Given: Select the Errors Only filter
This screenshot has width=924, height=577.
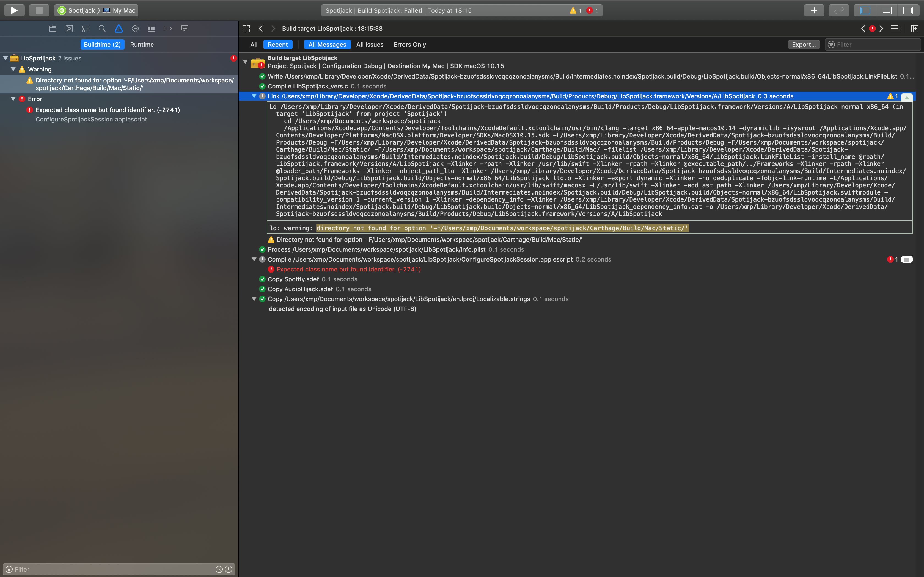Looking at the screenshot, I should tap(409, 45).
